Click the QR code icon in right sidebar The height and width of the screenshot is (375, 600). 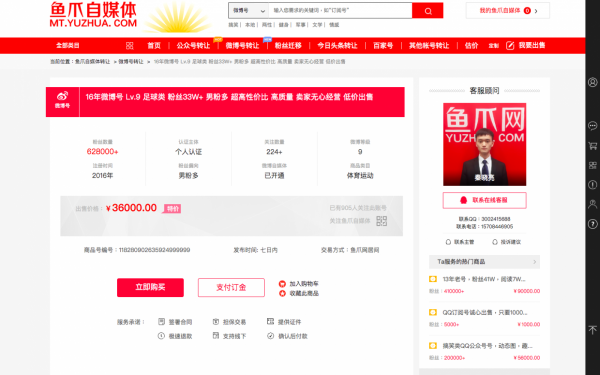pos(592,165)
